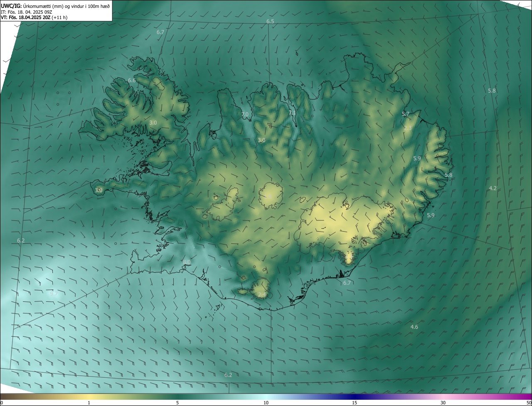This screenshot has width=532, height=406.
Task: Click the colour scale tick label 5
Action: click(x=177, y=403)
